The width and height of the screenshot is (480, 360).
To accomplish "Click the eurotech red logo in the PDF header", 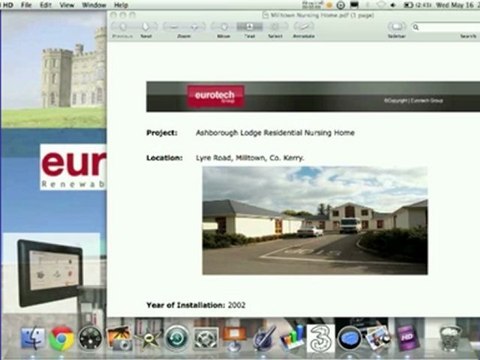I will tap(215, 96).
